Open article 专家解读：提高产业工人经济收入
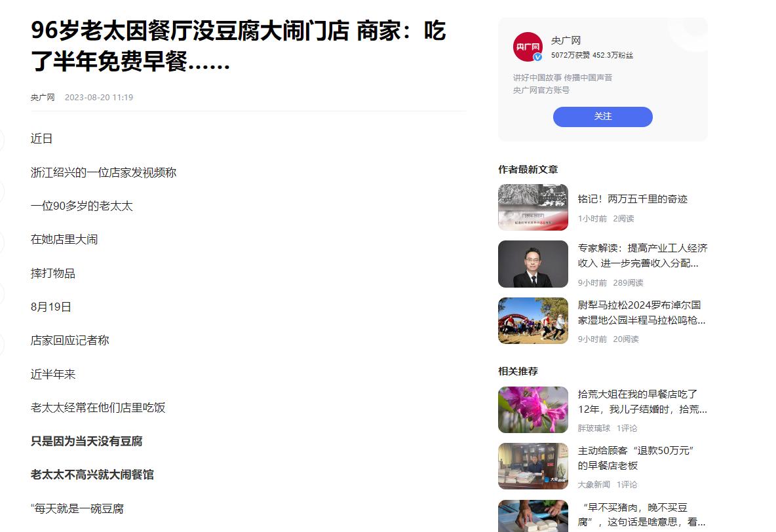Image resolution: width=776 pixels, height=532 pixels. pyautogui.click(x=642, y=256)
